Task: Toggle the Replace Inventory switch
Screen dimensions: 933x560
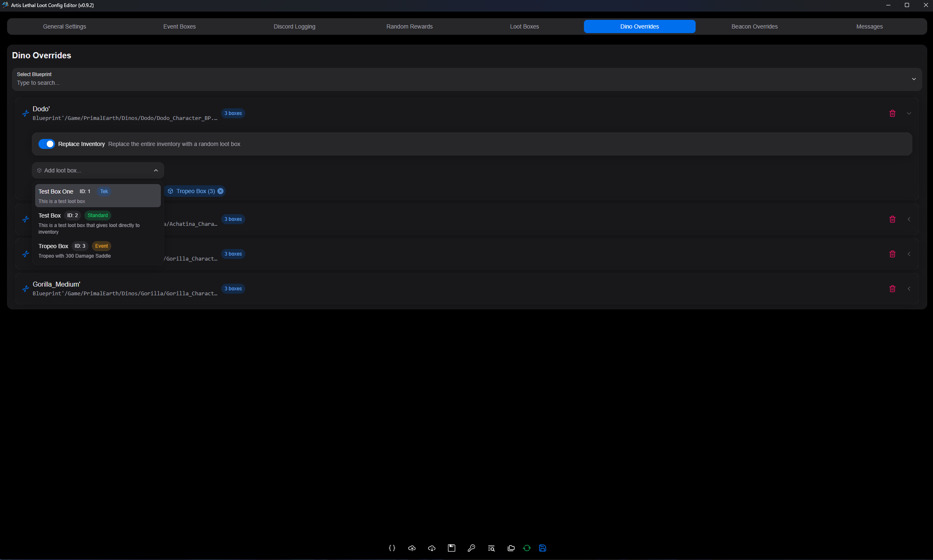Action: pyautogui.click(x=46, y=144)
